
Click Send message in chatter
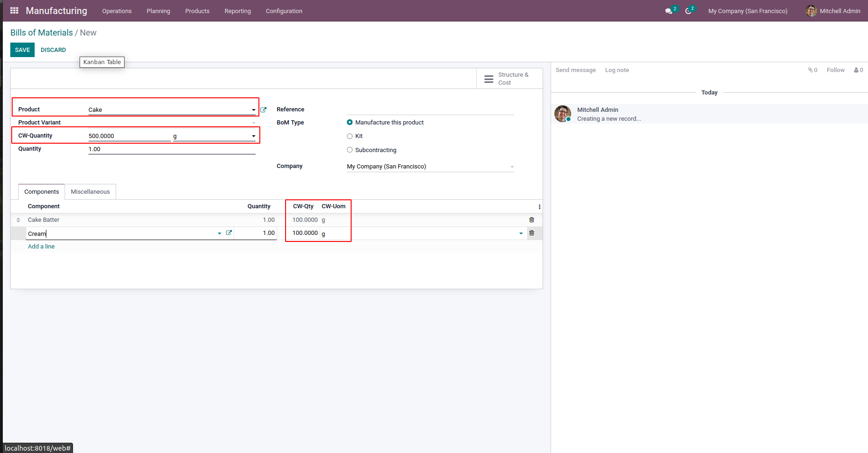coord(575,70)
